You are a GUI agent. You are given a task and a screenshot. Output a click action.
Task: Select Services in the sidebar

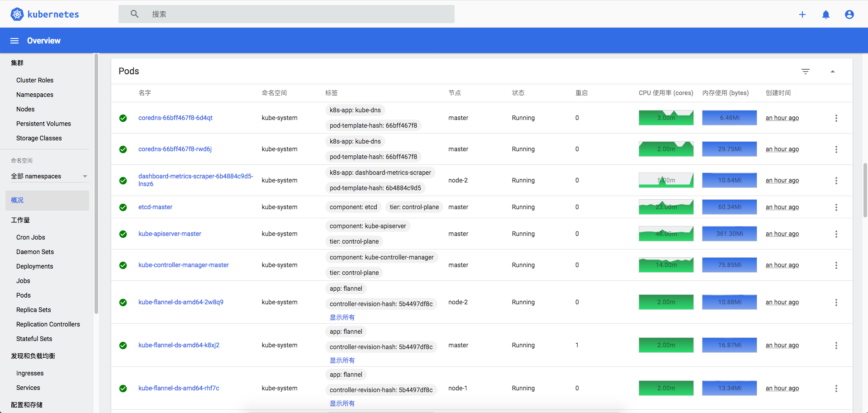point(28,388)
